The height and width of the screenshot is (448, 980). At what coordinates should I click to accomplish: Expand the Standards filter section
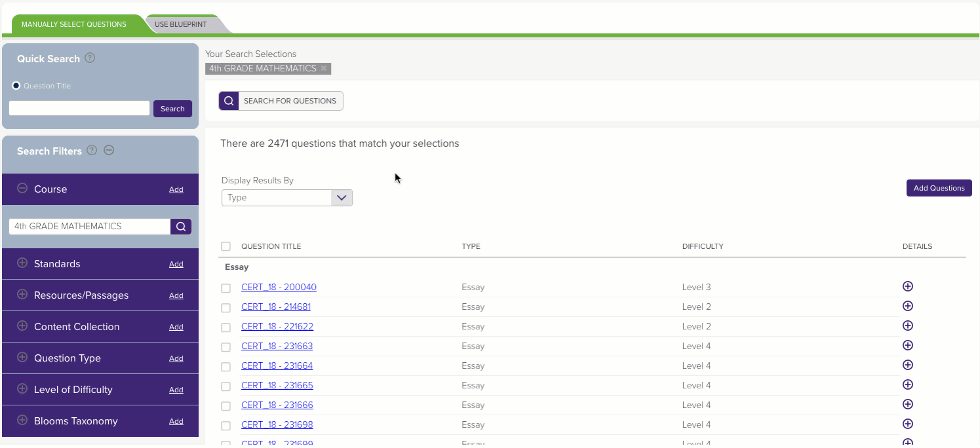coord(22,263)
